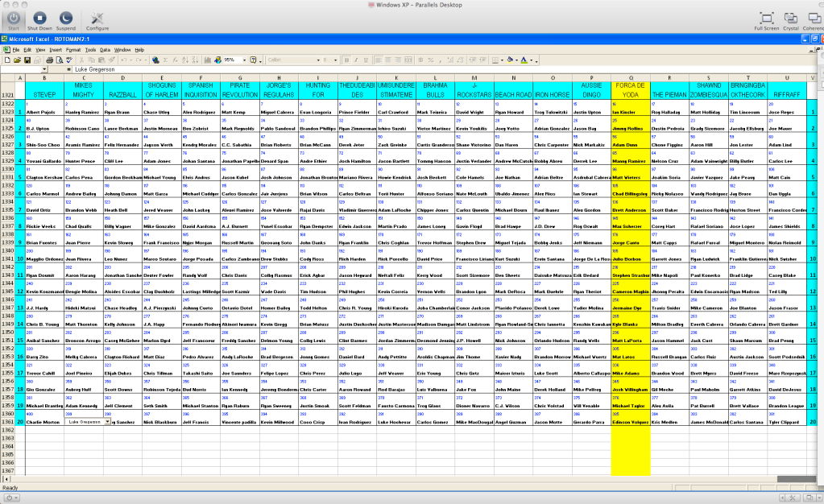Open the Font Color dropdown arrow

(532, 60)
